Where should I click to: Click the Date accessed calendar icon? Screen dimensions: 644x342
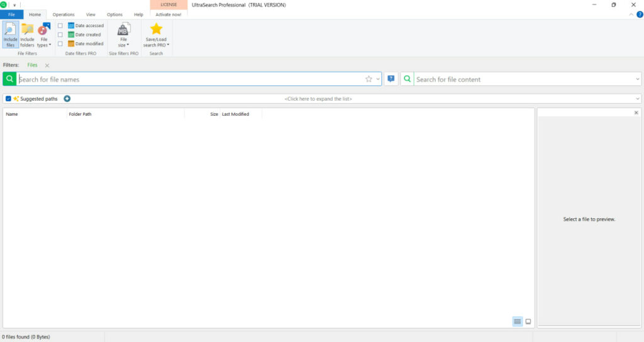(x=71, y=25)
